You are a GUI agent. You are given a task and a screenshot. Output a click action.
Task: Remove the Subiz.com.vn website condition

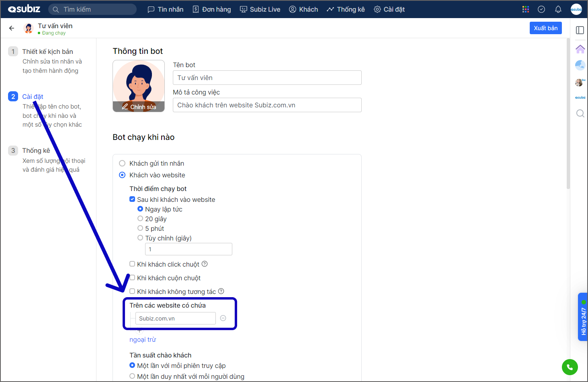pyautogui.click(x=223, y=318)
